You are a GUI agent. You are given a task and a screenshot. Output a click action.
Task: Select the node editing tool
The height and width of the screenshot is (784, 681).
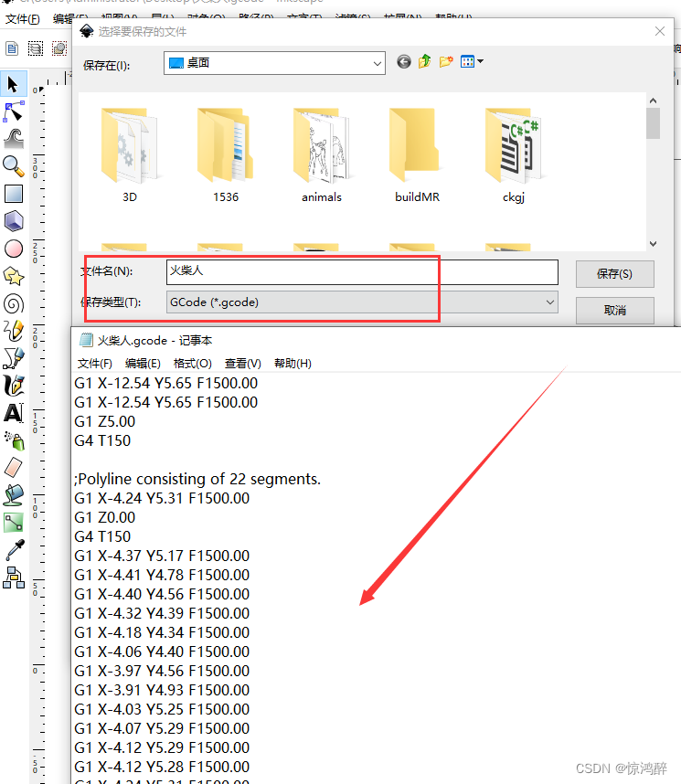click(14, 111)
